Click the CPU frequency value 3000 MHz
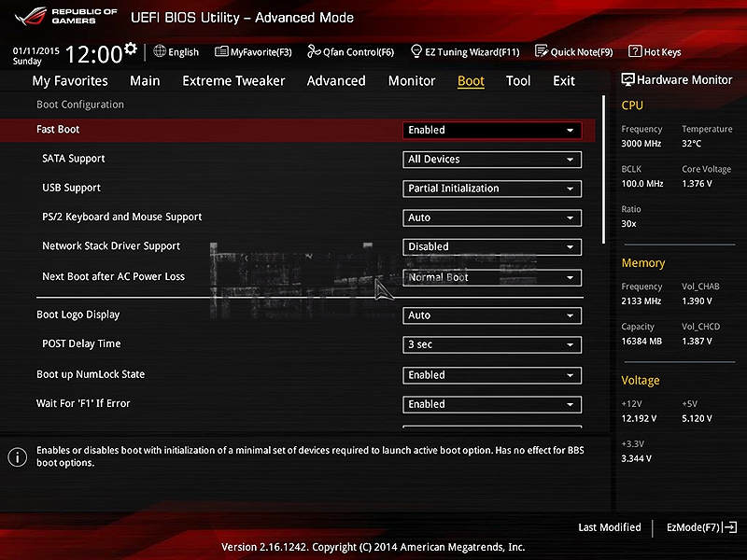Screen dimensions: 747x560 click(x=641, y=144)
